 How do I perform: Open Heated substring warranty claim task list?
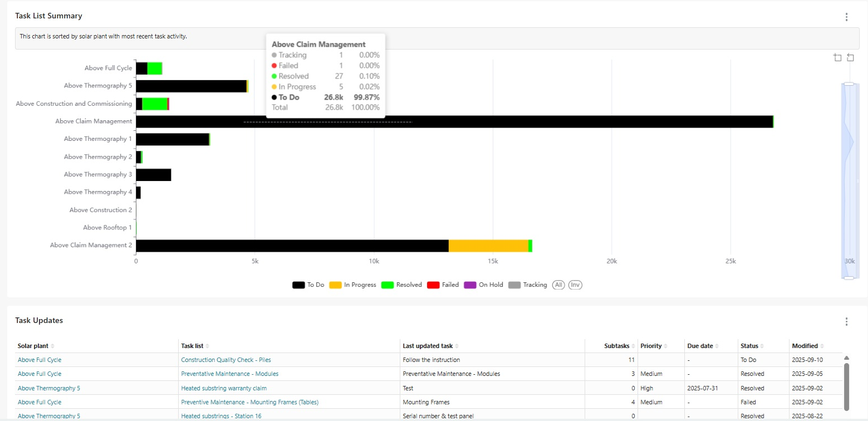coord(224,388)
